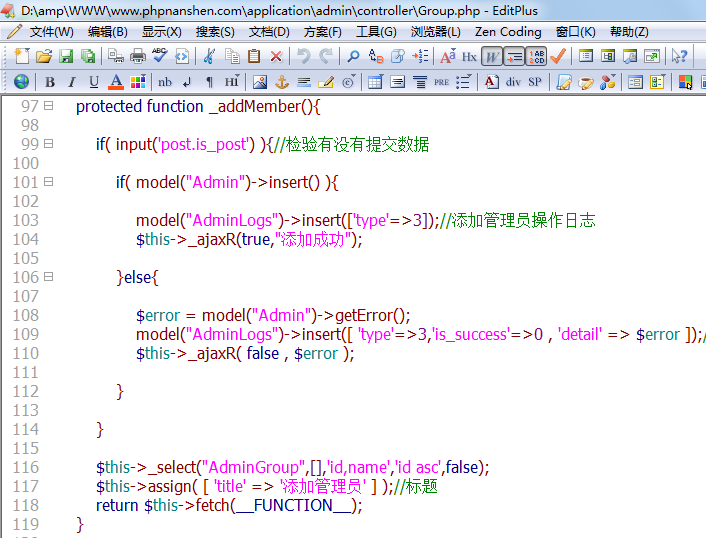
Task: Click the Undo arrow icon
Action: (304, 56)
